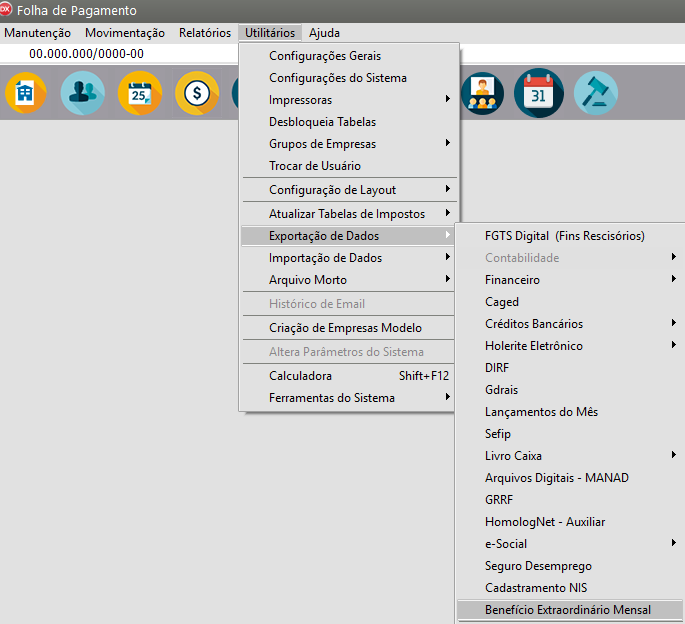Click the red app icon in title bar
Screen dimensions: 685x624
[7, 10]
